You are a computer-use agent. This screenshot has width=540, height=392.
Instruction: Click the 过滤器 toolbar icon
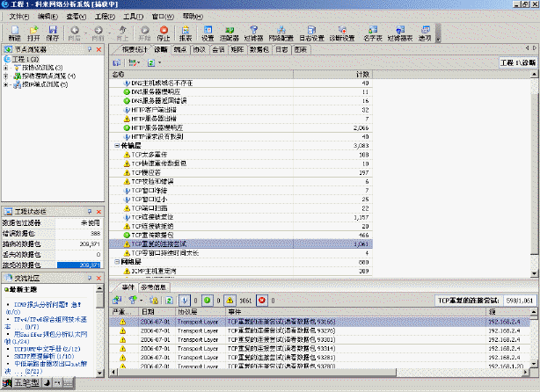(253, 33)
